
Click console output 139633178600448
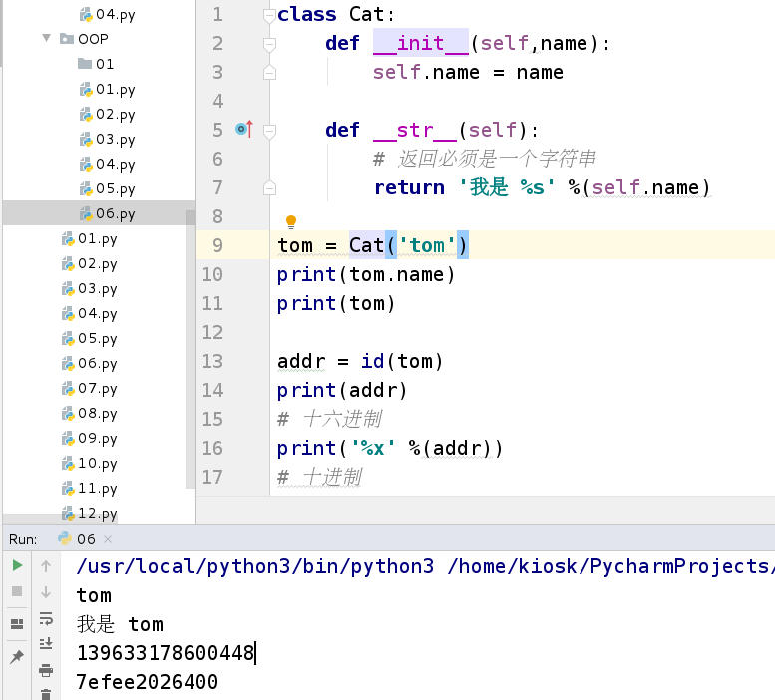[x=166, y=653]
